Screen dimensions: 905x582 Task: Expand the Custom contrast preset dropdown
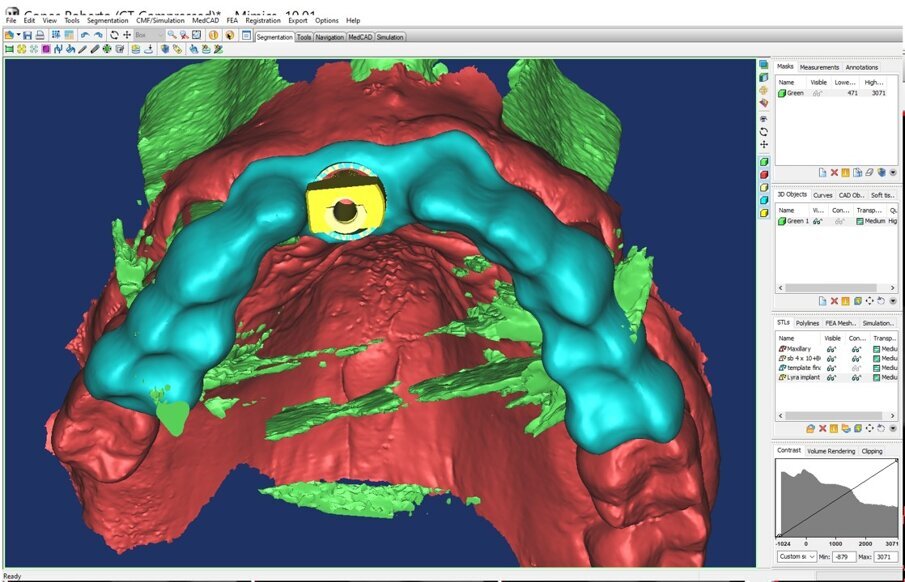click(x=812, y=557)
